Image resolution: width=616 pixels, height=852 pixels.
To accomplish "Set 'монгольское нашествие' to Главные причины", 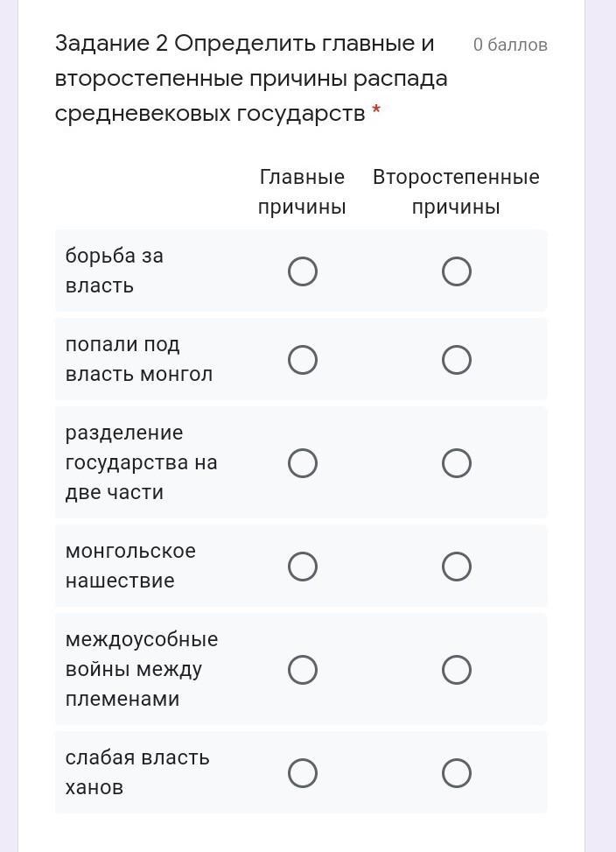I will point(303,567).
